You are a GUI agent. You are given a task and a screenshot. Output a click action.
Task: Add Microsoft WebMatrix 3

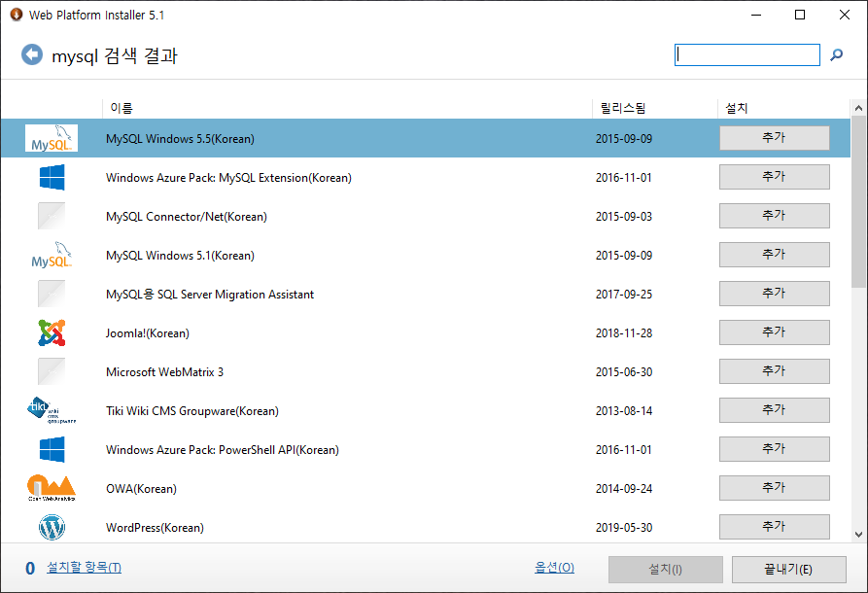(775, 371)
